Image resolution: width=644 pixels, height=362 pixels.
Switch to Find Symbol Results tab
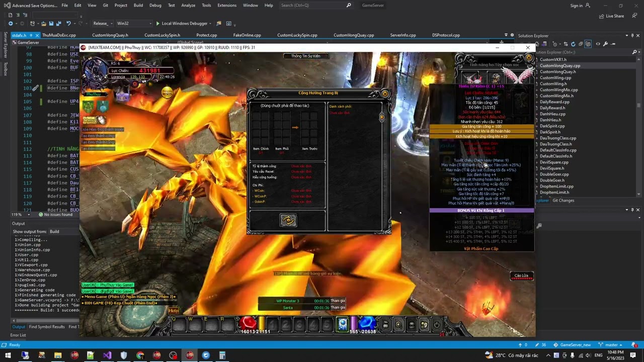pyautogui.click(x=47, y=327)
